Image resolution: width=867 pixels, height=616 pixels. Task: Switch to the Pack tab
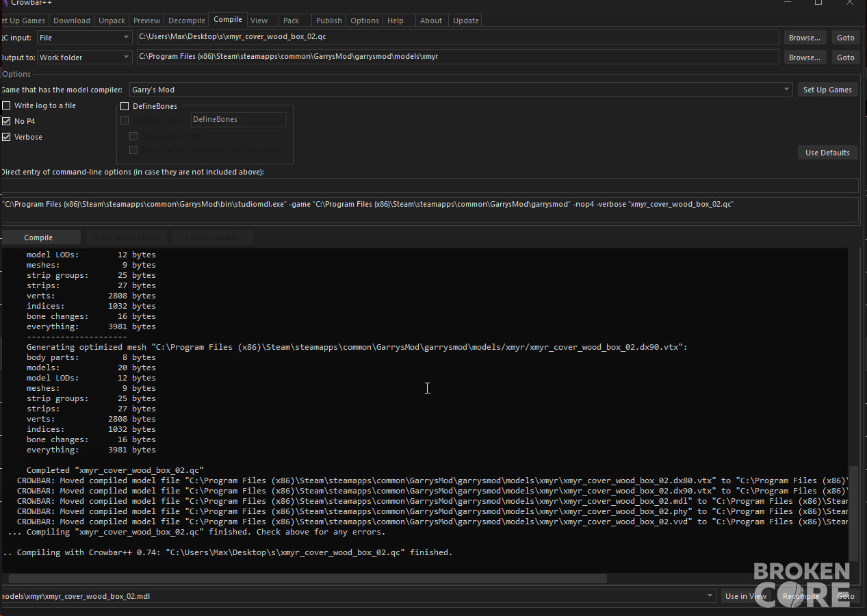(x=292, y=21)
